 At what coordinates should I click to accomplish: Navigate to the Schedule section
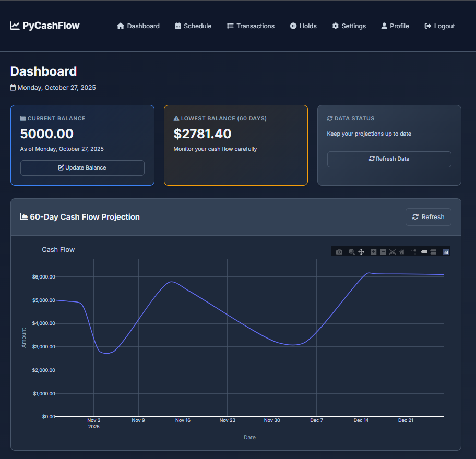pyautogui.click(x=193, y=26)
